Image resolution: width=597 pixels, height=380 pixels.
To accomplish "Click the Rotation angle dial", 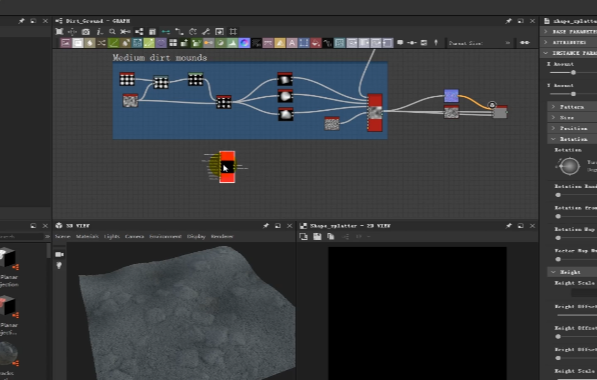I will [x=569, y=166].
